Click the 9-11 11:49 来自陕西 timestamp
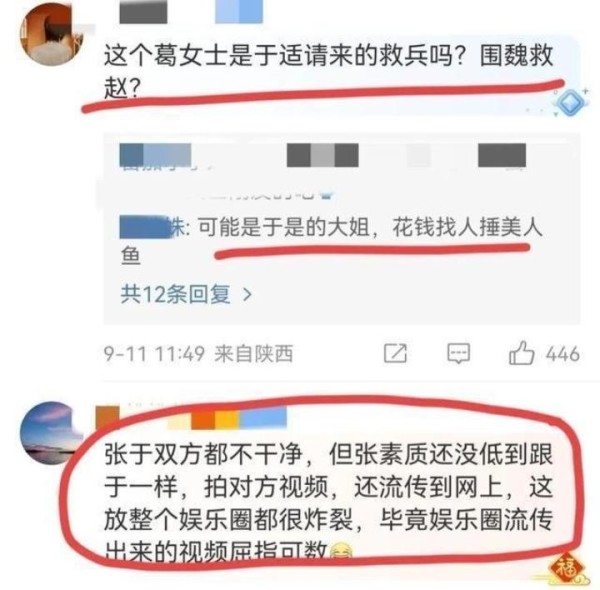The height and width of the screenshot is (590, 600). pyautogui.click(x=198, y=353)
